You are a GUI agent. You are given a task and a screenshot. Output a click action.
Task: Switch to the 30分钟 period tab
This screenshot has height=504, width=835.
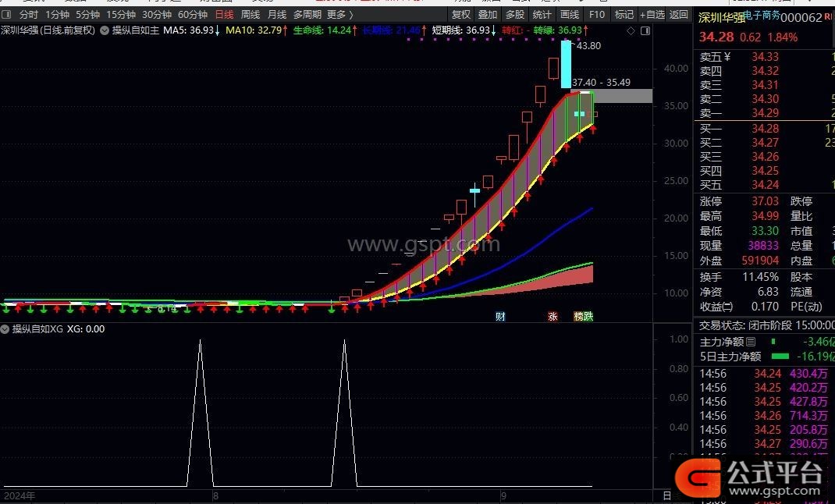pyautogui.click(x=157, y=14)
